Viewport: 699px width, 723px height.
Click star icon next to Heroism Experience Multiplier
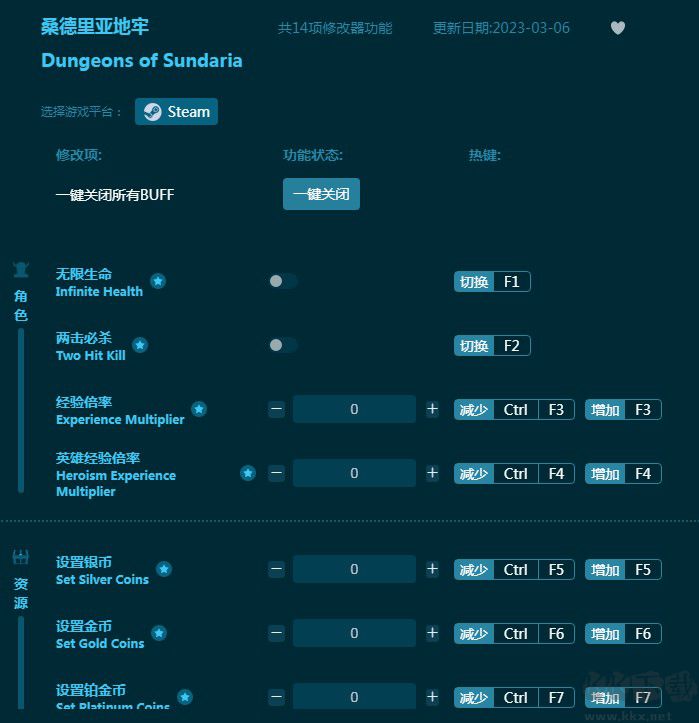click(x=248, y=473)
